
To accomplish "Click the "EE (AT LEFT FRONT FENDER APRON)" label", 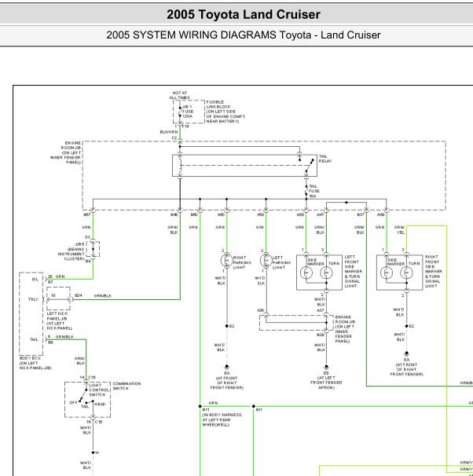I will point(326,380).
